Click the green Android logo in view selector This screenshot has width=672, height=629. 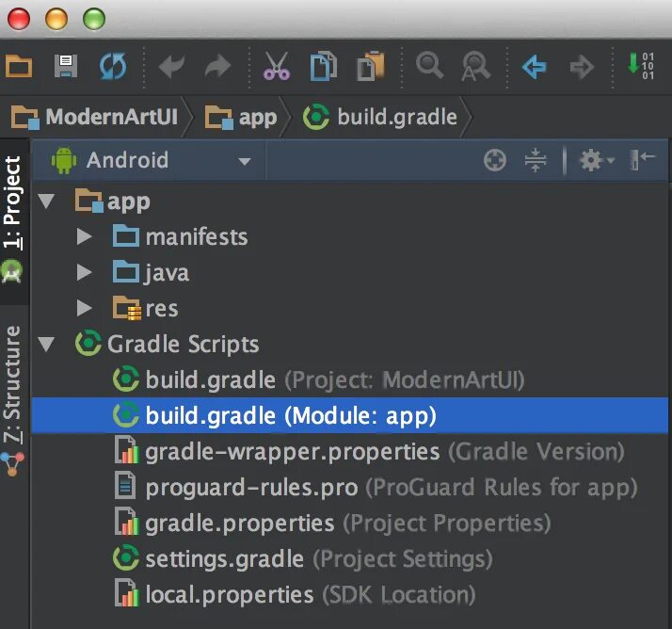pyautogui.click(x=64, y=160)
